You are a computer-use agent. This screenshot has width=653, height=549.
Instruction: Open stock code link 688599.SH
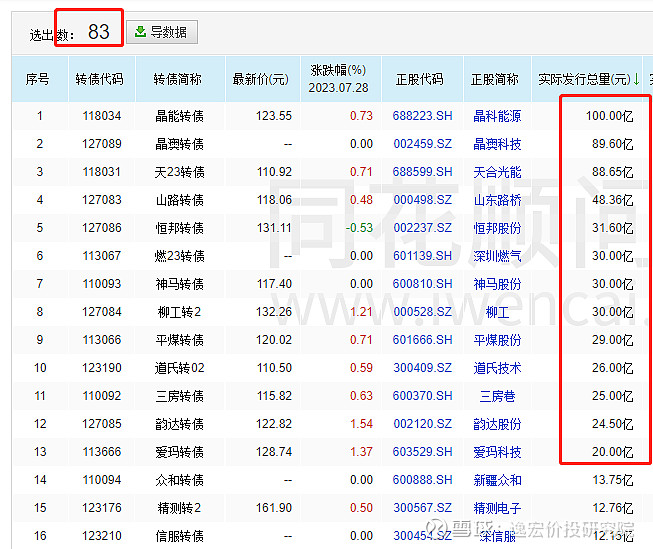click(422, 172)
